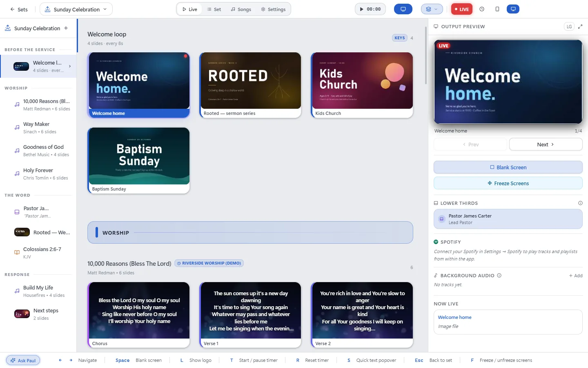Click the Output Preview monitor icon
The width and height of the screenshot is (588, 368).
436,27
